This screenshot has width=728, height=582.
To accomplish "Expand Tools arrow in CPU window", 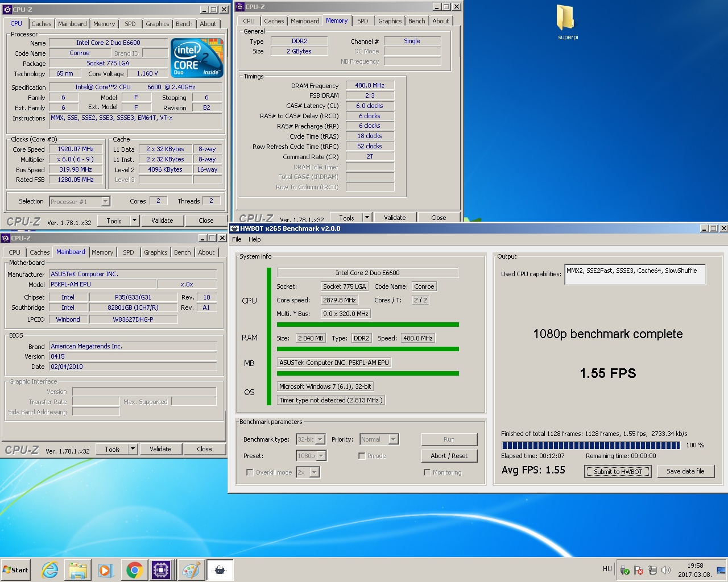I will tap(135, 221).
